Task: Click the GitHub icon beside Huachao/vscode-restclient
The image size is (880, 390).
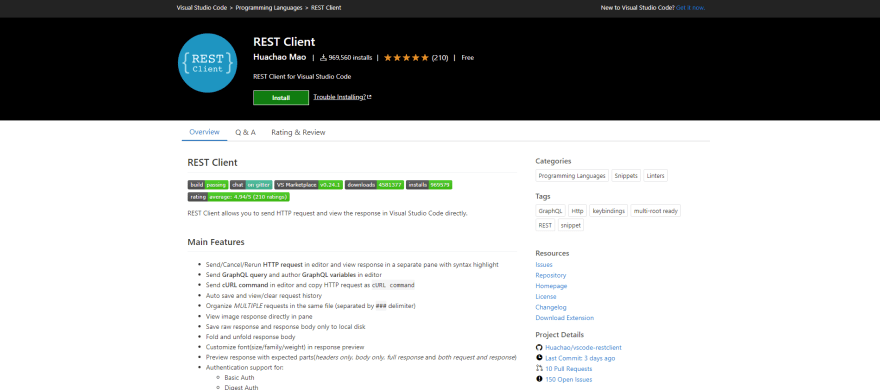Action: pyautogui.click(x=539, y=347)
